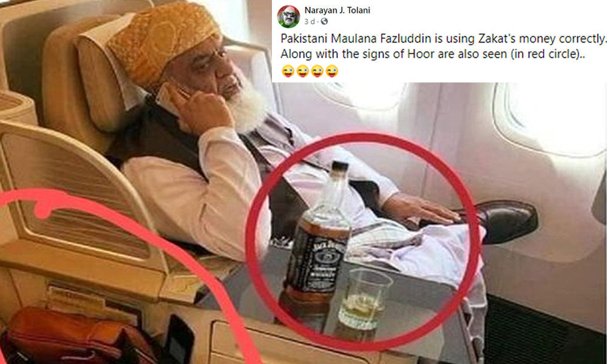Viewport: 607px width, 364px height.
Task: Click the red circle outline around bottle
Action: (362, 241)
